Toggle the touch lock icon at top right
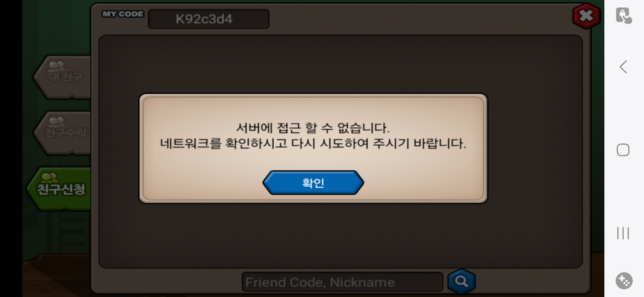 click(624, 16)
